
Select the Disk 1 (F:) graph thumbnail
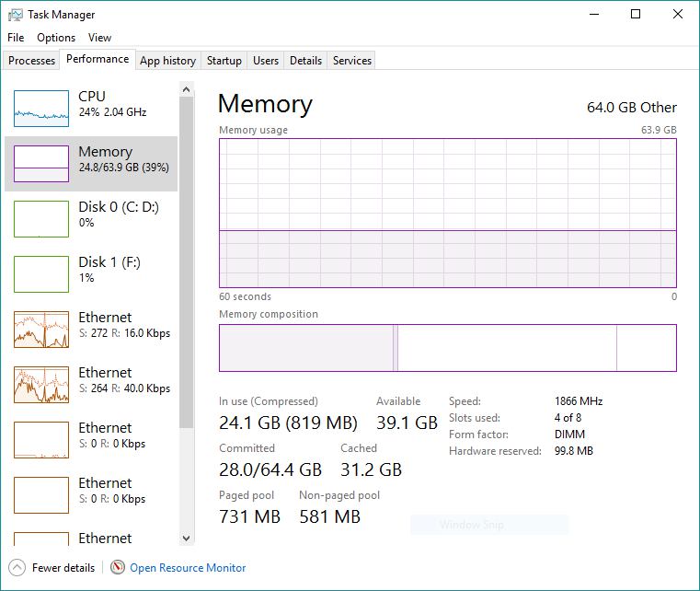(x=41, y=273)
